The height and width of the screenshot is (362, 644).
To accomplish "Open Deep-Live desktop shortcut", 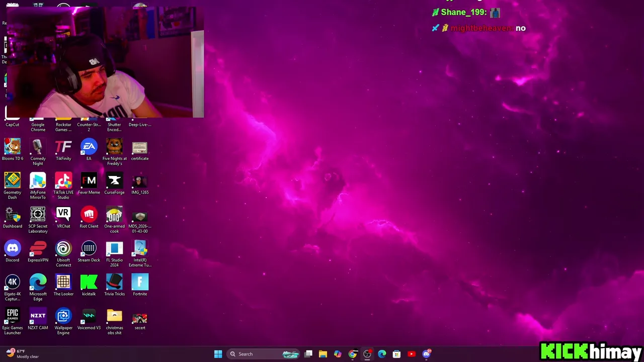I will [140, 124].
